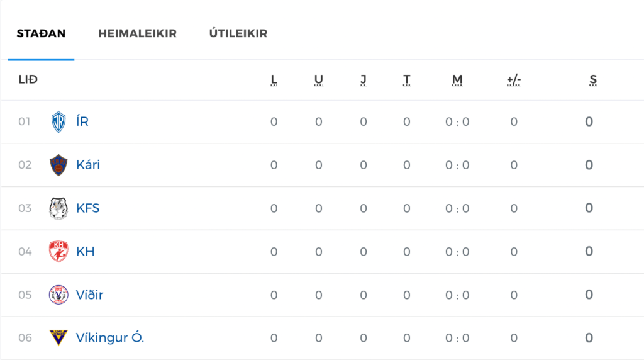Click the S points column header
This screenshot has width=644, height=360.
592,80
